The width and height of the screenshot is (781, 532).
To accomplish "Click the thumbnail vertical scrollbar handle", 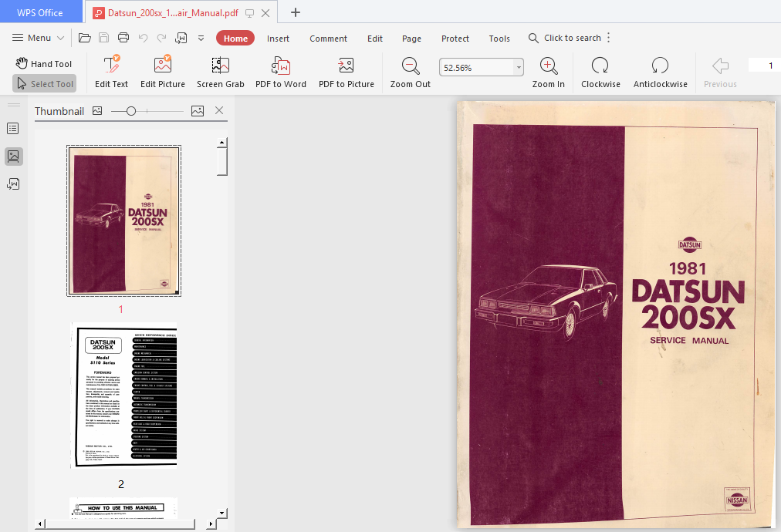I will click(222, 161).
